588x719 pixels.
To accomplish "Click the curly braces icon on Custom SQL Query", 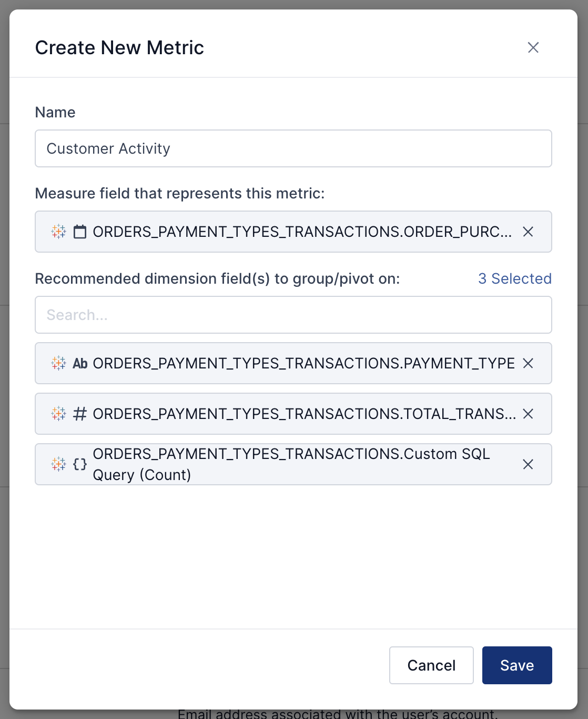I will pos(80,464).
